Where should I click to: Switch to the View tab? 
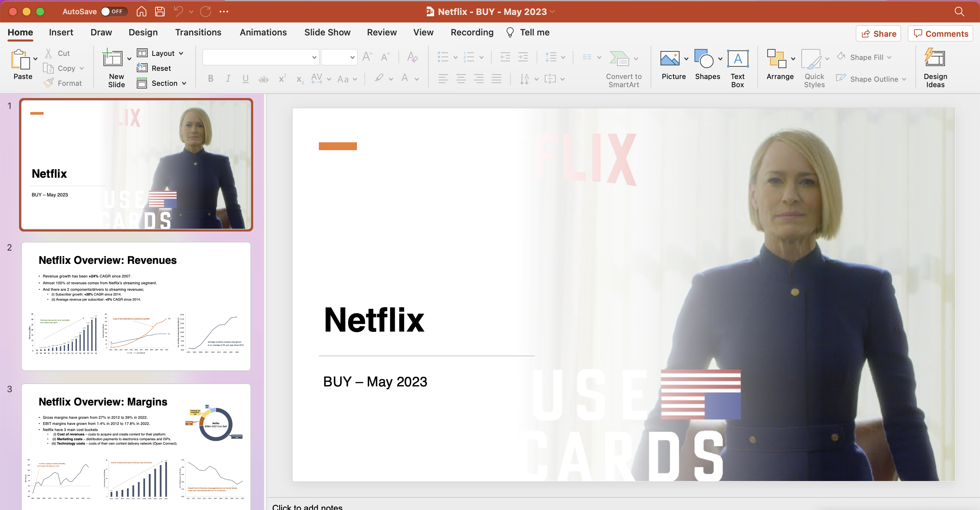(423, 32)
